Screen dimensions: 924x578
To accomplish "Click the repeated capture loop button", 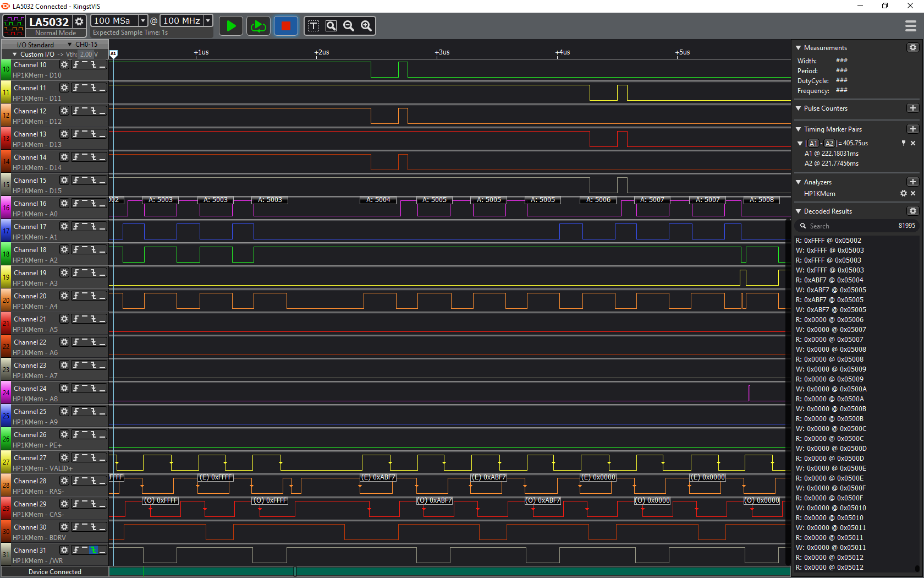I will click(x=258, y=26).
